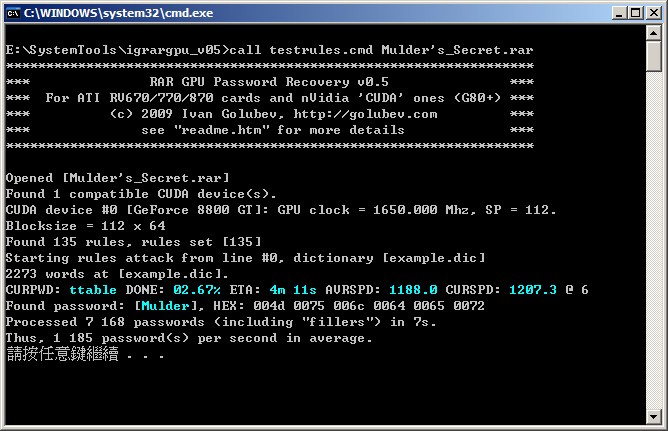
Task: Maximize the command prompt window
Action: coord(636,13)
